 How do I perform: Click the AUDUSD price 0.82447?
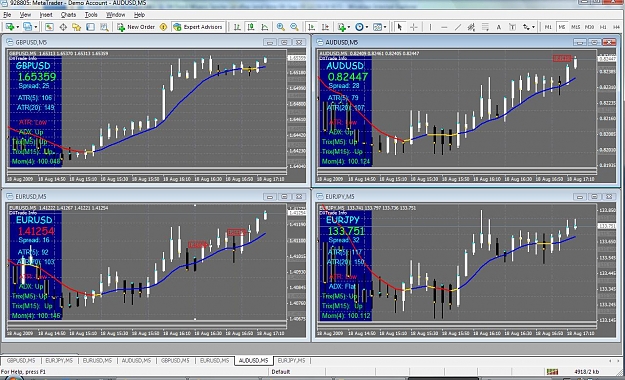tap(348, 77)
